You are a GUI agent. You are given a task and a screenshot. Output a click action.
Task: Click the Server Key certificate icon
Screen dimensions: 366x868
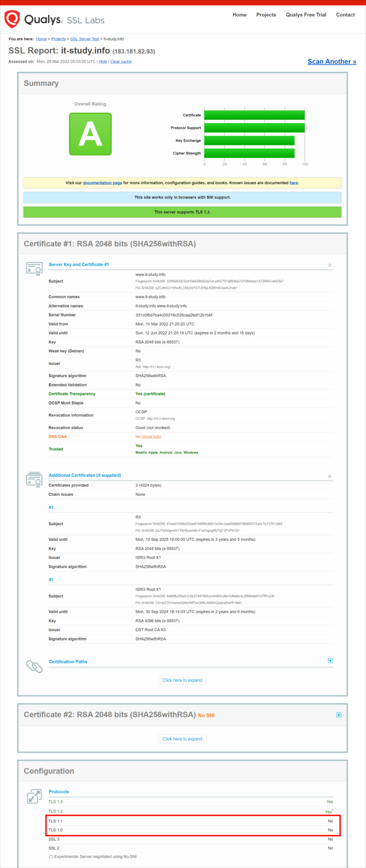coord(34,269)
